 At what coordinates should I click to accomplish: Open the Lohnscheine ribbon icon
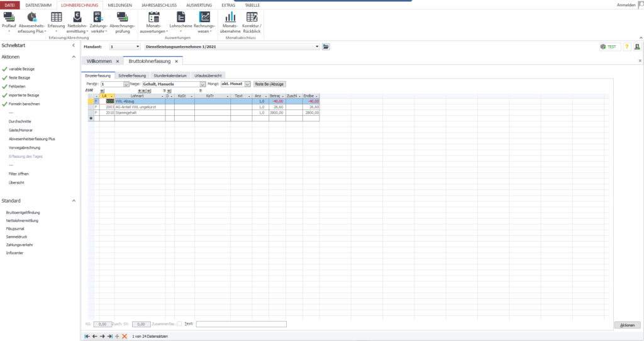(180, 17)
